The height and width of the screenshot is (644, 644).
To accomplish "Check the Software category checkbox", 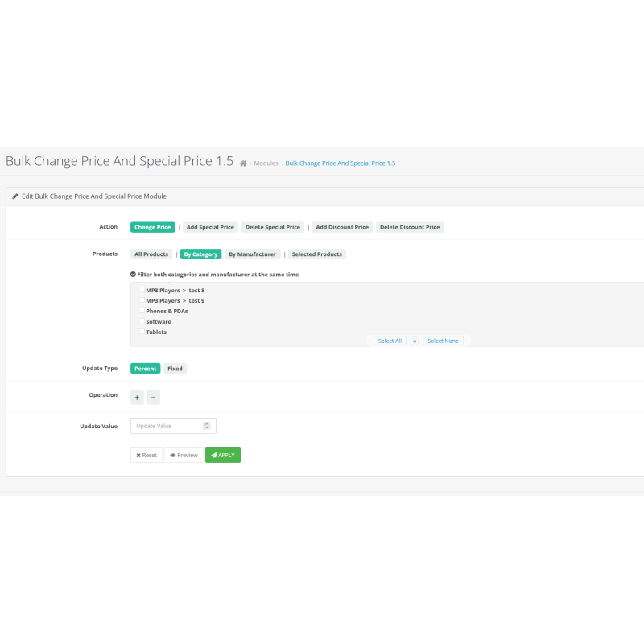I will click(142, 321).
